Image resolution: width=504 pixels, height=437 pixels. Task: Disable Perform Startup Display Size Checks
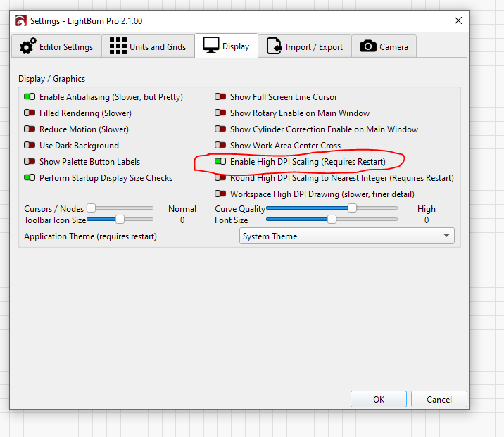[30, 177]
